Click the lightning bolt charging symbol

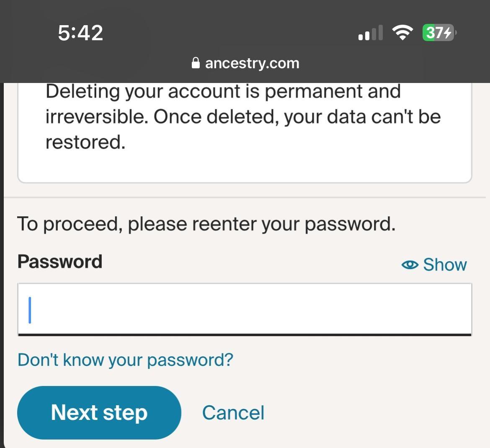tap(447, 33)
